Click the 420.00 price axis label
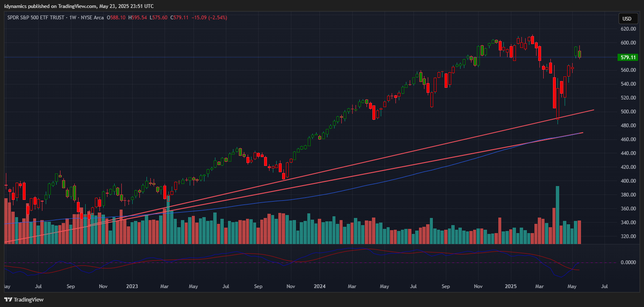Viewport: 644px width, 307px height. point(628,167)
